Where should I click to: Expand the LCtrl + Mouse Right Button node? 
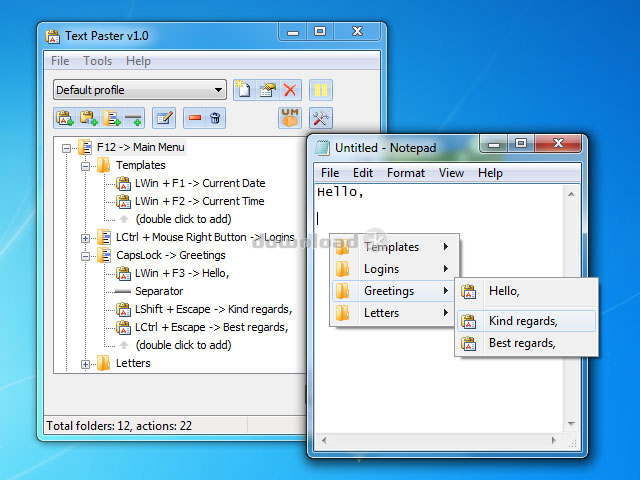(x=85, y=238)
